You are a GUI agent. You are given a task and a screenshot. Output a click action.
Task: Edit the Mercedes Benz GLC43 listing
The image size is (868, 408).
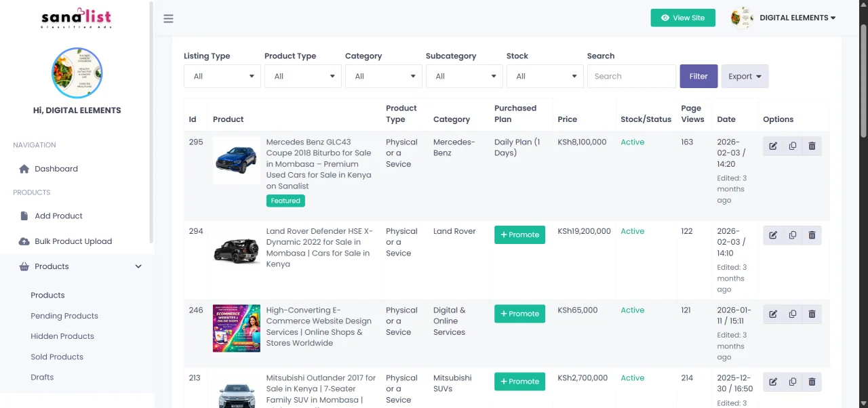pos(773,146)
